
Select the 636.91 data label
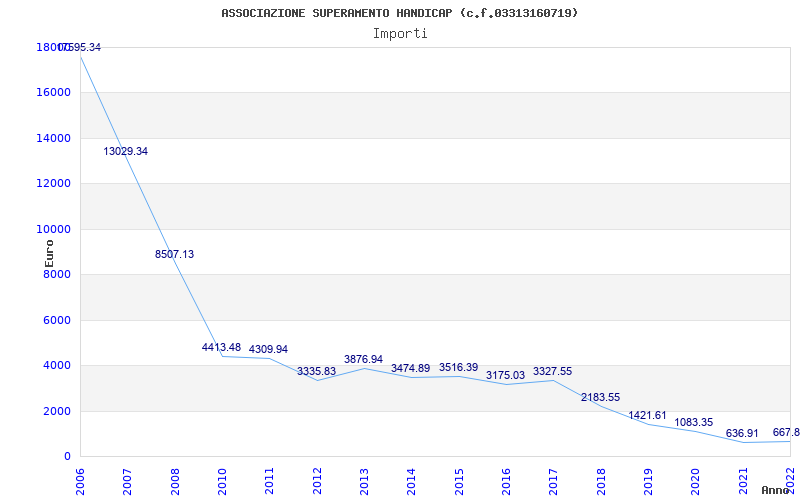point(742,434)
